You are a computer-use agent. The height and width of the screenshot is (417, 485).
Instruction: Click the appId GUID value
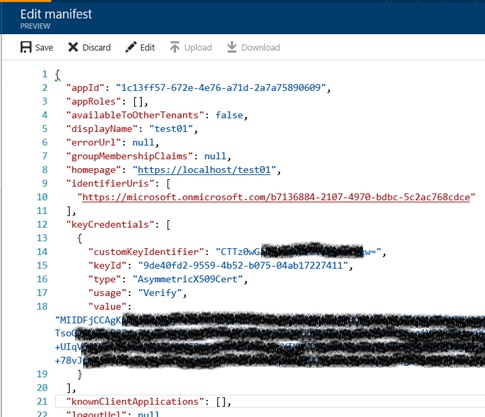tap(221, 88)
